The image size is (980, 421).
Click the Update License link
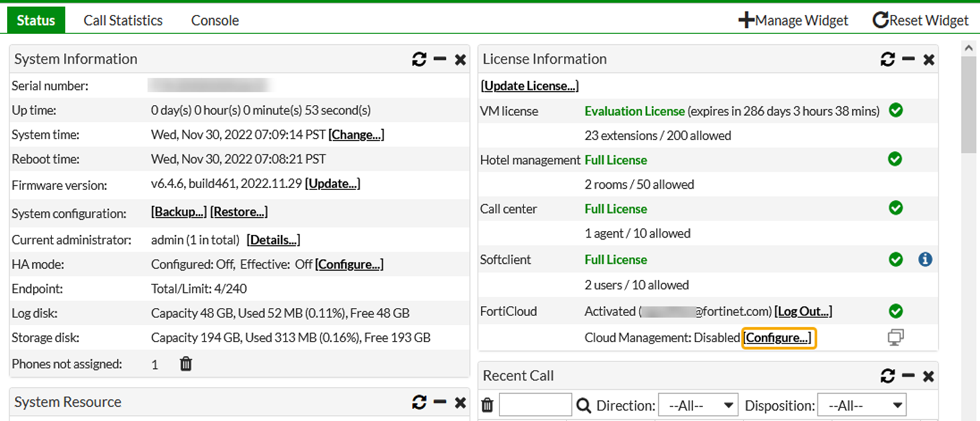530,86
